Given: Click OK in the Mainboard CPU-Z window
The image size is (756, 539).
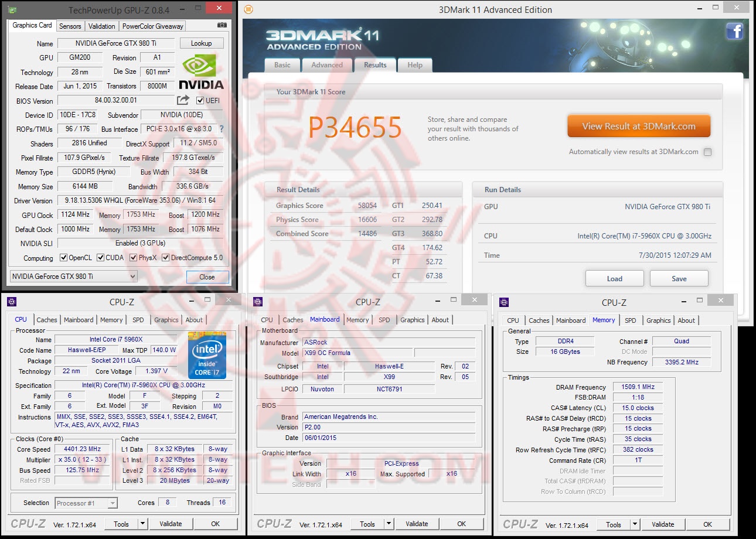Looking at the screenshot, I should (x=462, y=524).
